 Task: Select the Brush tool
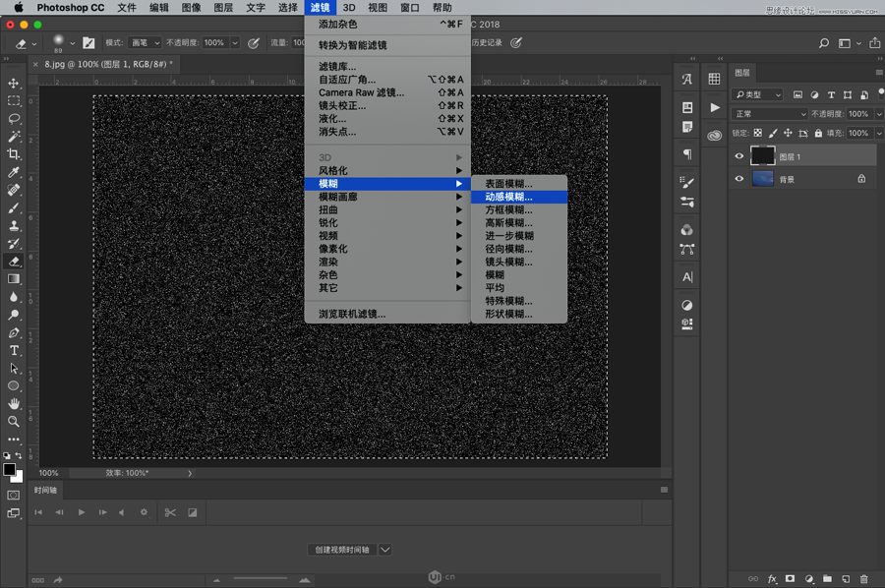[x=14, y=208]
